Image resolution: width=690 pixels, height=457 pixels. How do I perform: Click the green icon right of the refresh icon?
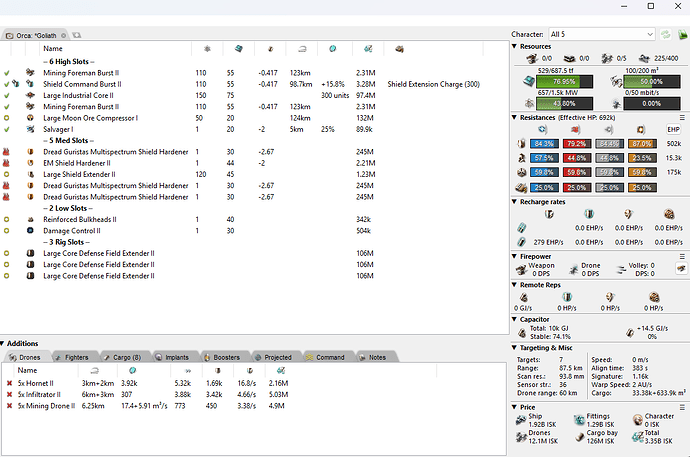[x=683, y=34]
